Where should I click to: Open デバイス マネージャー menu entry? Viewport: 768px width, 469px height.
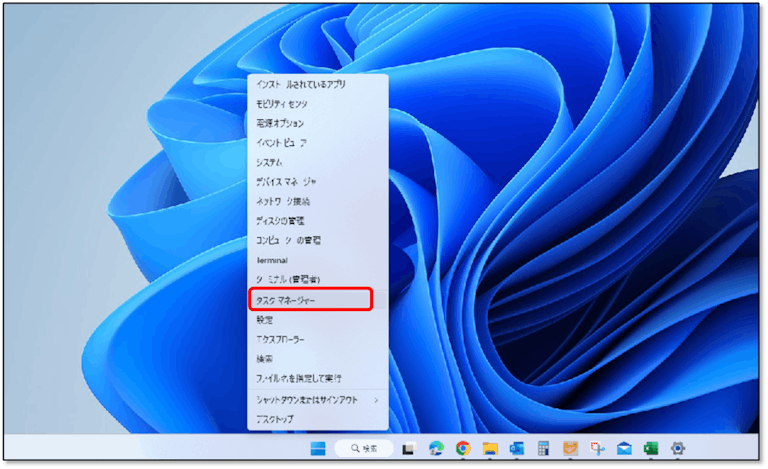click(318, 182)
